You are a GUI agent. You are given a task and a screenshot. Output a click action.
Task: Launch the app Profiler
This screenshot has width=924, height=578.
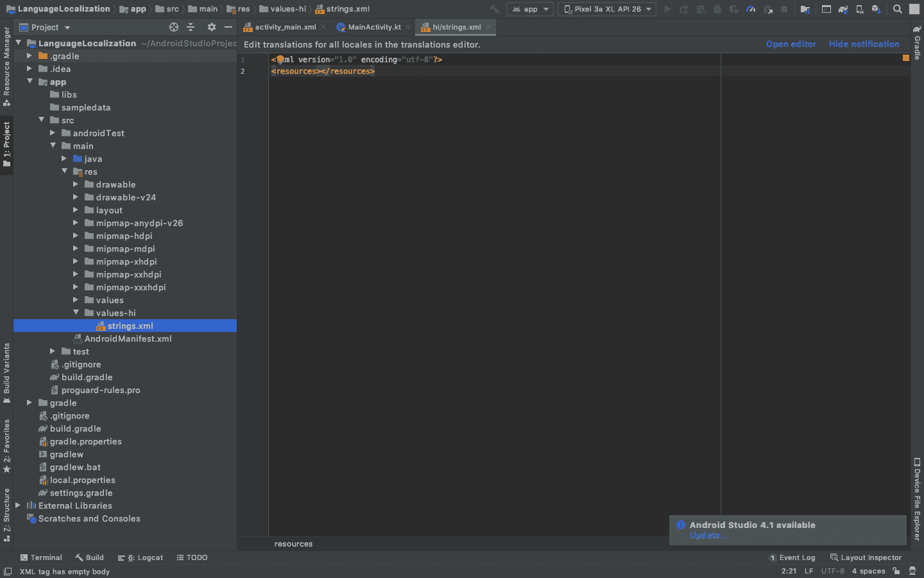(x=751, y=8)
